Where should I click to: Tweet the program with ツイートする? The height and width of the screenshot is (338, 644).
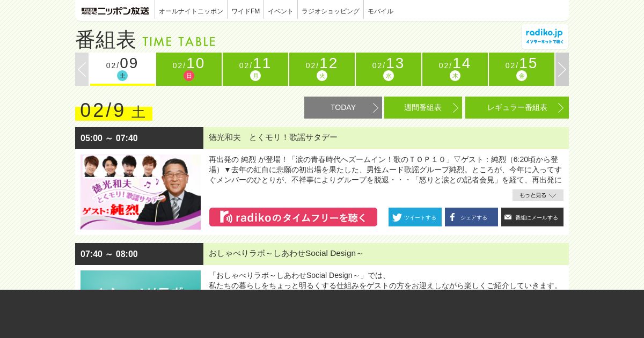[x=415, y=217]
